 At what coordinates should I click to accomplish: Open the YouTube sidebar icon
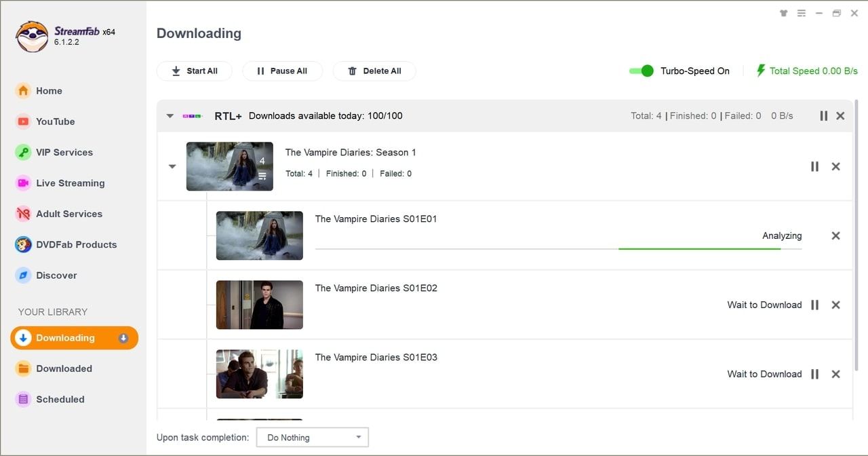[23, 121]
